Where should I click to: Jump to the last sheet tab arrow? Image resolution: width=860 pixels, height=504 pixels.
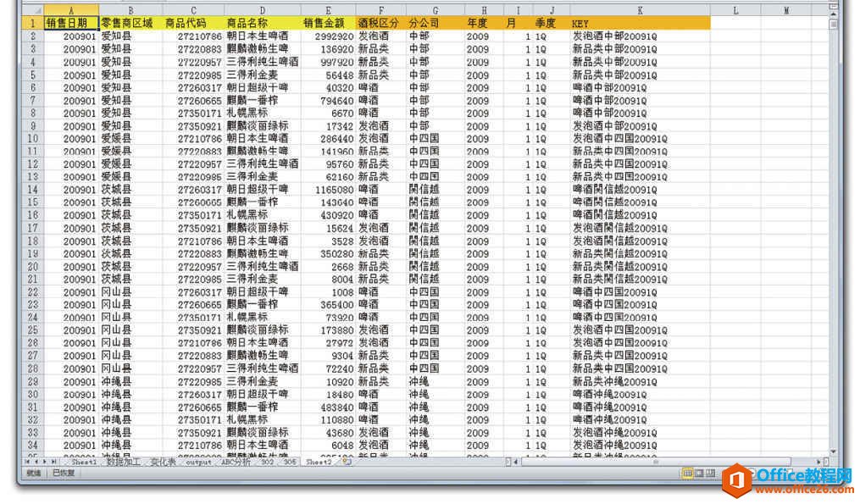pyautogui.click(x=53, y=462)
